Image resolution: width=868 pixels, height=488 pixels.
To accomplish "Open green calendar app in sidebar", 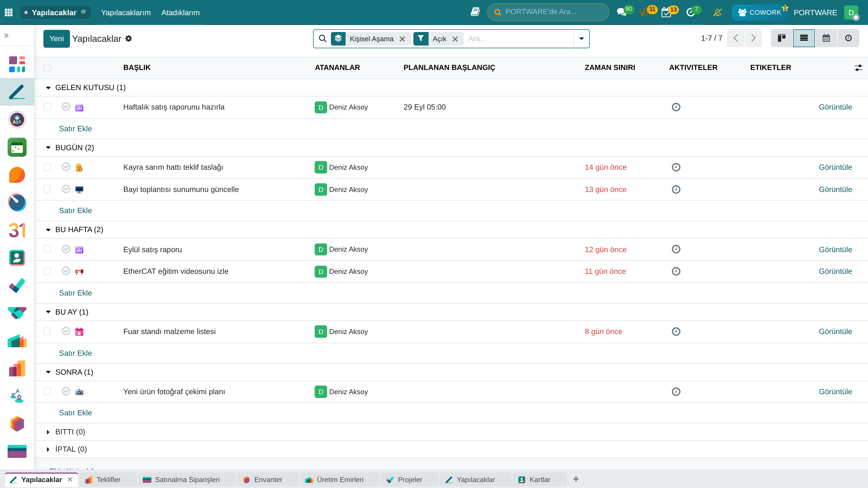I will click(x=17, y=147).
